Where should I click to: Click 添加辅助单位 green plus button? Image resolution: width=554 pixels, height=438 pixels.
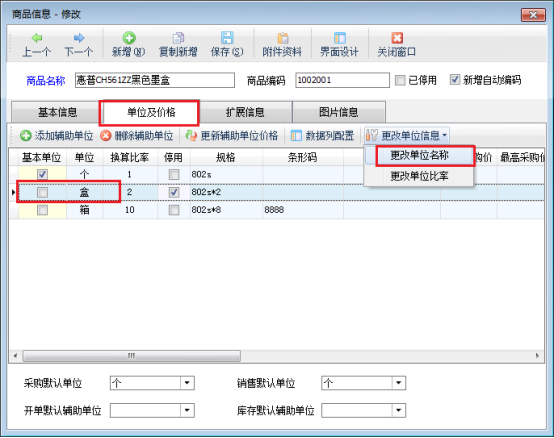(x=57, y=136)
